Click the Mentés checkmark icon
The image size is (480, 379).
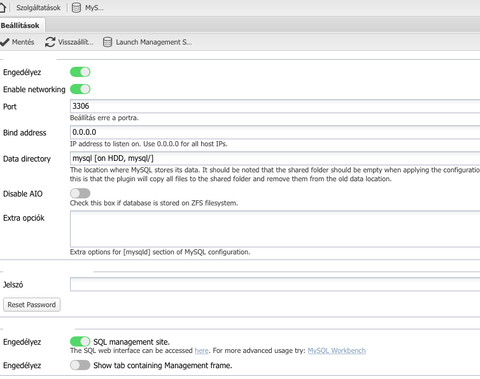5,42
